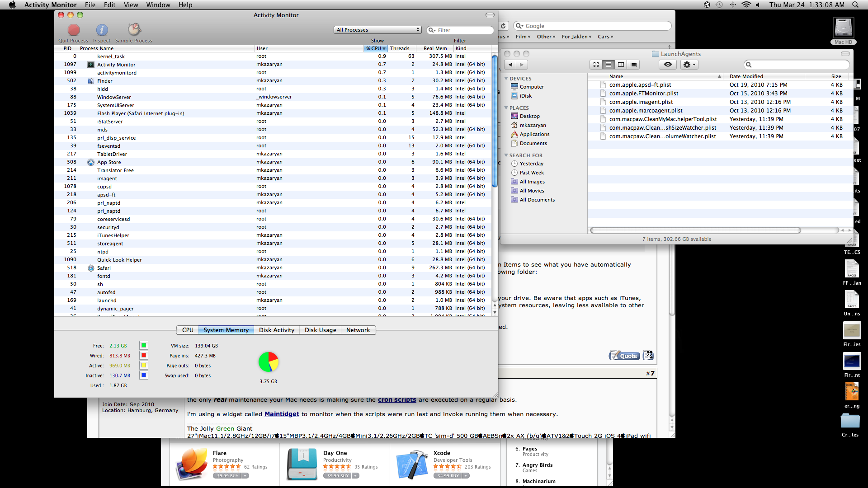Image resolution: width=868 pixels, height=488 pixels.
Task: Switch Finder to icon view
Action: tap(596, 65)
